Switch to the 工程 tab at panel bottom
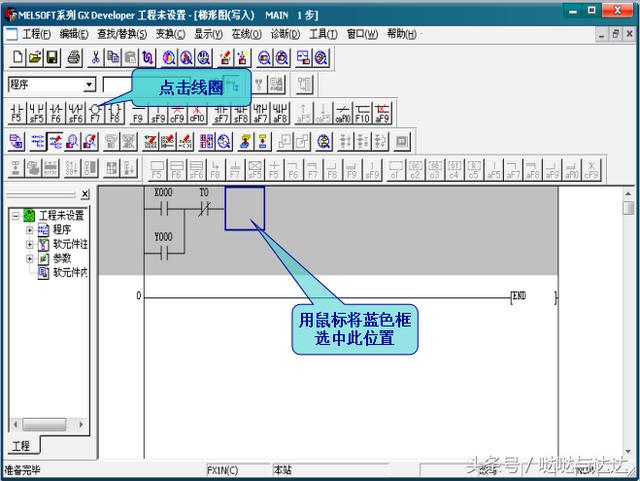 [x=21, y=446]
